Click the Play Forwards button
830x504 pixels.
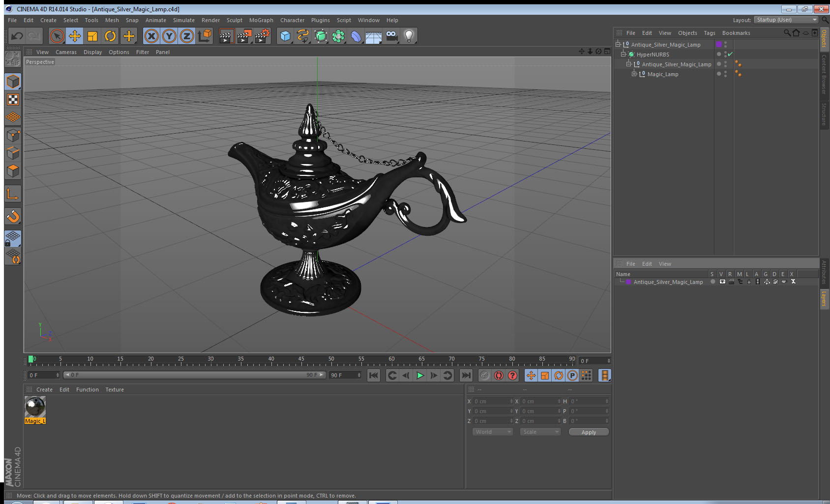point(420,375)
